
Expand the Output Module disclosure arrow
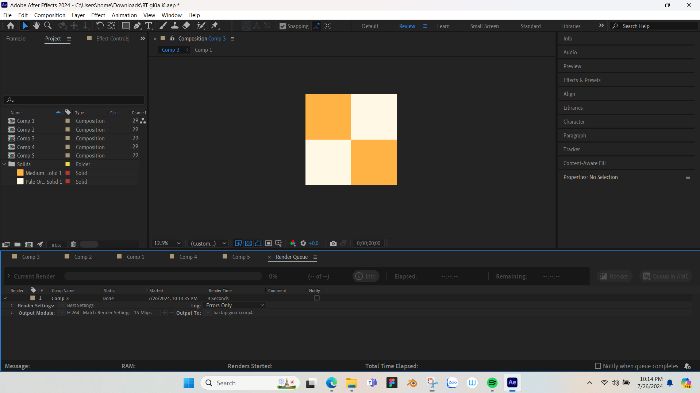coord(12,314)
